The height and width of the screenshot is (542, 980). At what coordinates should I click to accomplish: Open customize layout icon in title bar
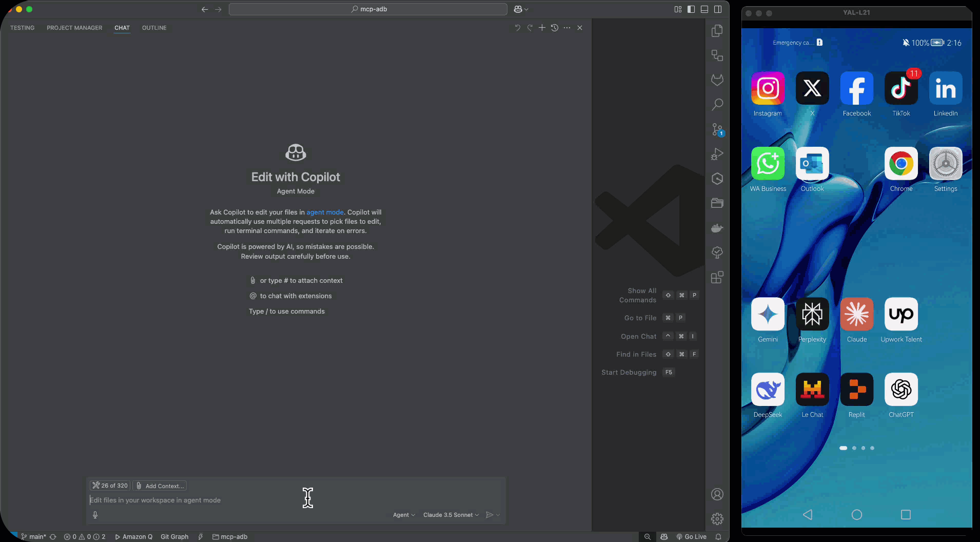pos(678,9)
